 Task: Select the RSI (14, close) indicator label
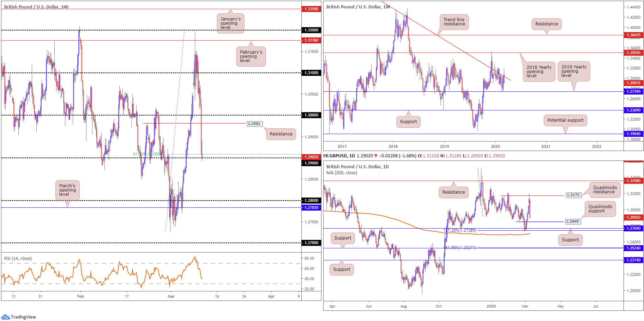(18, 259)
